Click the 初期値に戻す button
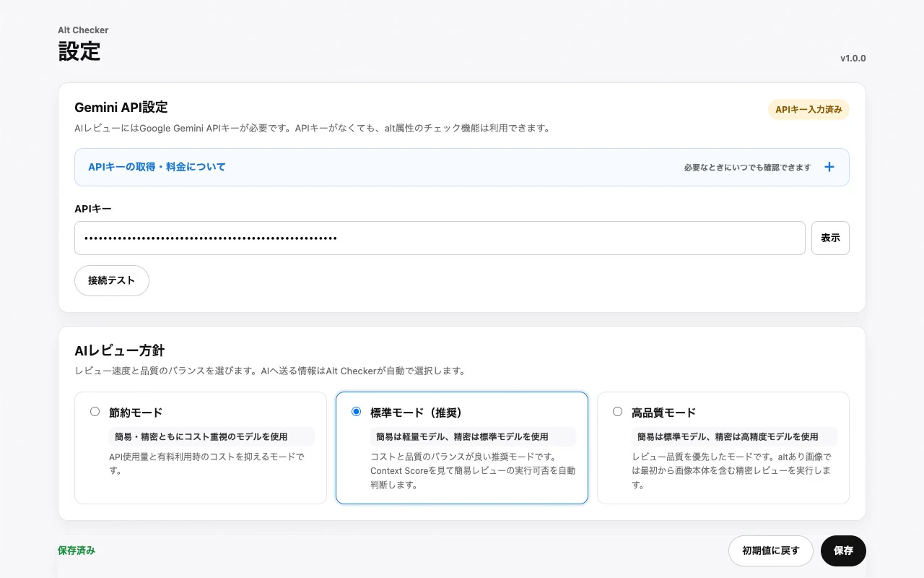 tap(771, 551)
